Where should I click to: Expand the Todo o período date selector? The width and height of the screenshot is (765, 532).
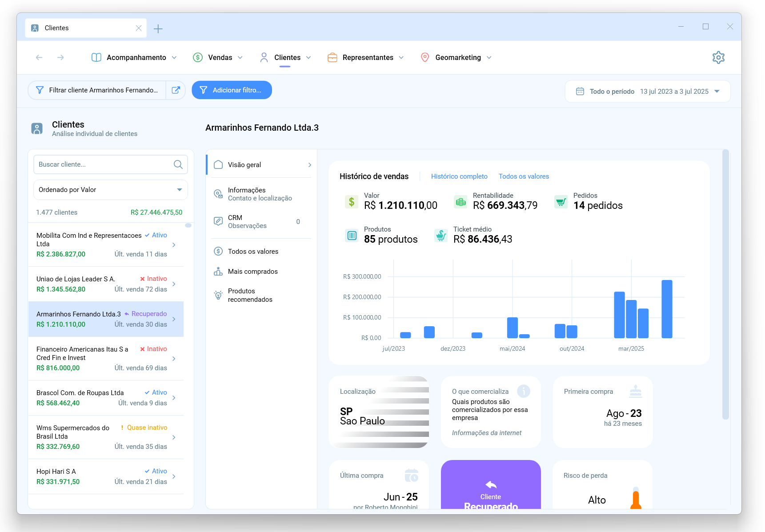click(x=648, y=92)
